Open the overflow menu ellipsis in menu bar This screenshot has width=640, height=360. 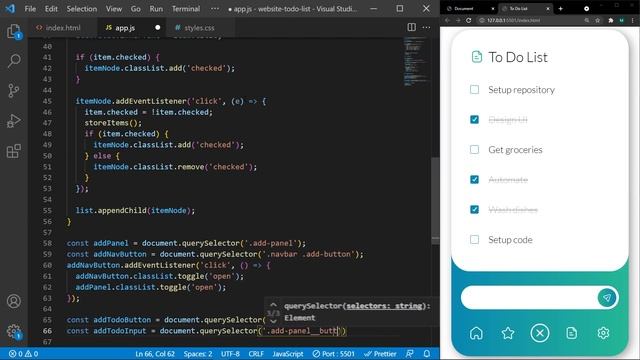coord(215,9)
